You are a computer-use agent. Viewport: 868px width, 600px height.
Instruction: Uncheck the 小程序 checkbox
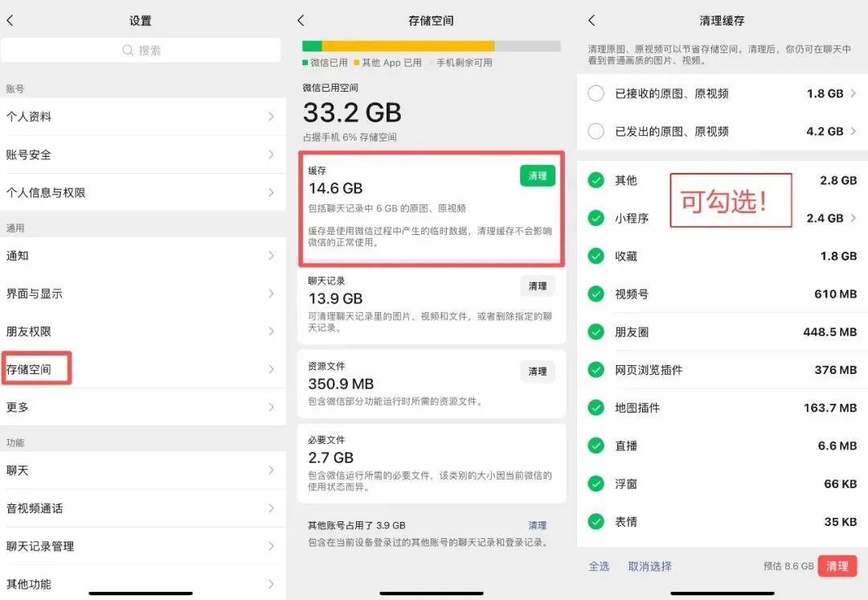(596, 218)
